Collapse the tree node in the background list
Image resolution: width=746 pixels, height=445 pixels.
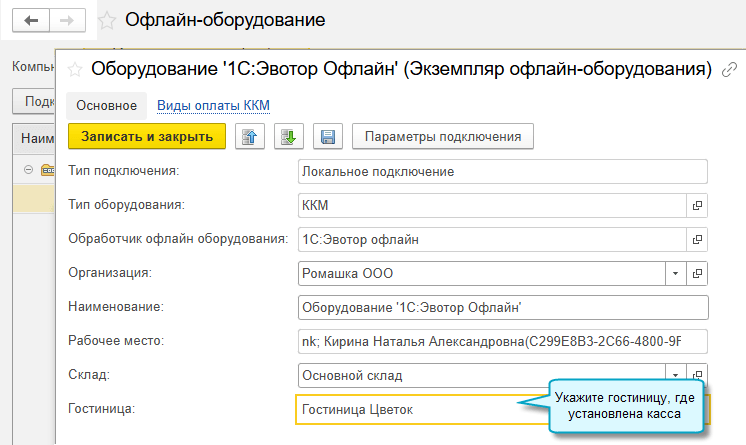click(28, 169)
